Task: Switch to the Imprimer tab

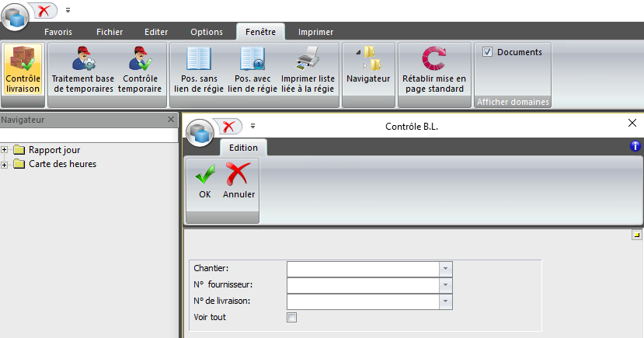Action: tap(316, 32)
